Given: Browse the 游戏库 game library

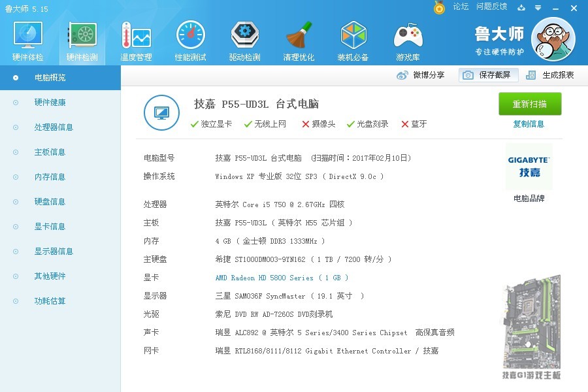Looking at the screenshot, I should [407, 39].
